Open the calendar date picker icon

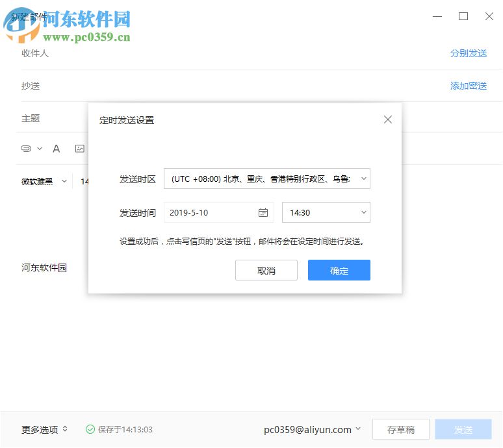coord(263,212)
